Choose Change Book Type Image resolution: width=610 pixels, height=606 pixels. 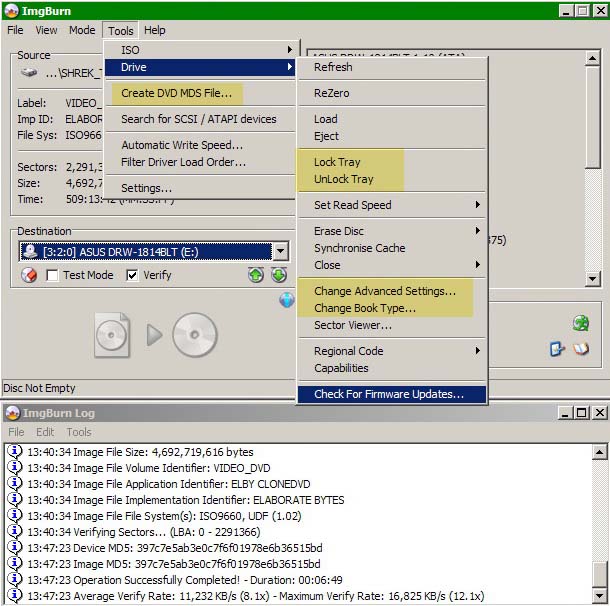coord(392,308)
